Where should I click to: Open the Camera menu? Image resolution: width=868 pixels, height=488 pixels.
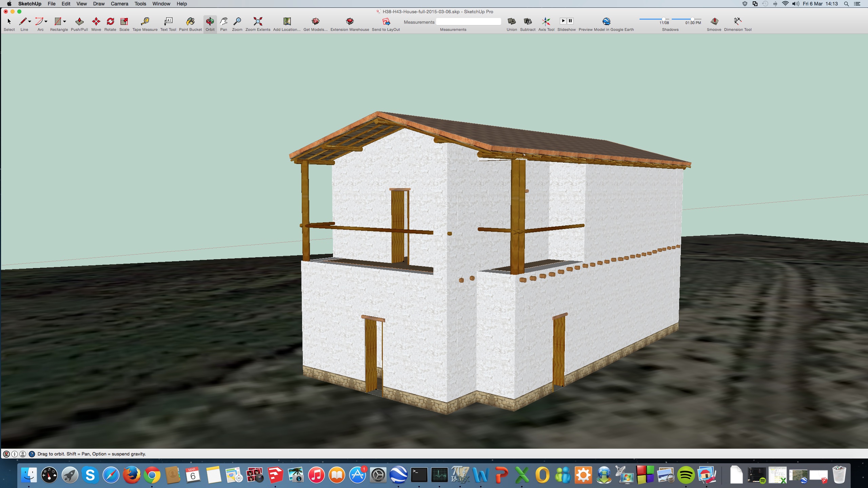click(x=119, y=4)
